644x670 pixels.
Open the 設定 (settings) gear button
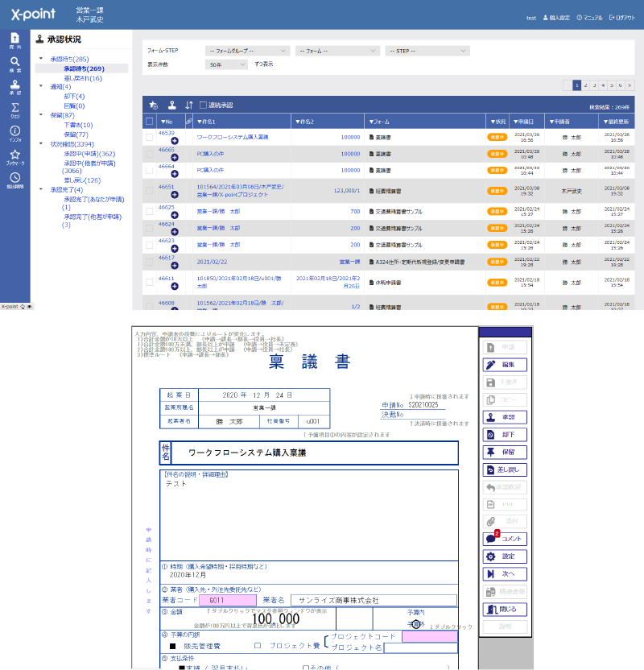tap(505, 556)
